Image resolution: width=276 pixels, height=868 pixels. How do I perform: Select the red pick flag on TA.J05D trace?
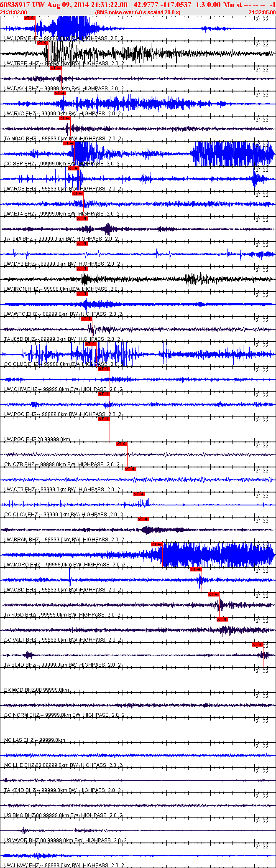86,319
